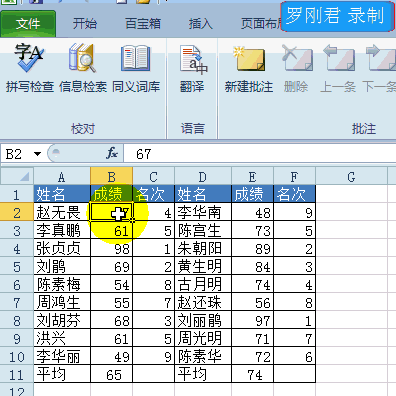Click score cell with value 97
Image resolution: width=396 pixels, height=396 pixels.
tap(253, 320)
